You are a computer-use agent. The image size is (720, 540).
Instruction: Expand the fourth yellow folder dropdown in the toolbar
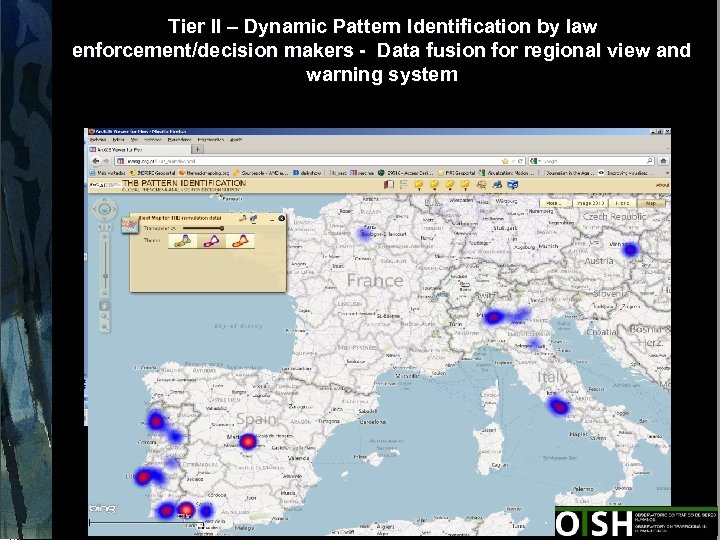coord(465,185)
